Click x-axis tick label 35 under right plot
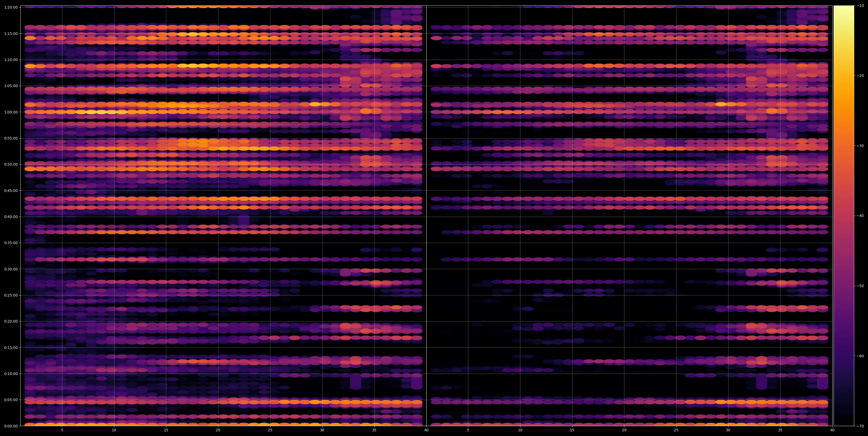The width and height of the screenshot is (868, 436). [x=780, y=430]
